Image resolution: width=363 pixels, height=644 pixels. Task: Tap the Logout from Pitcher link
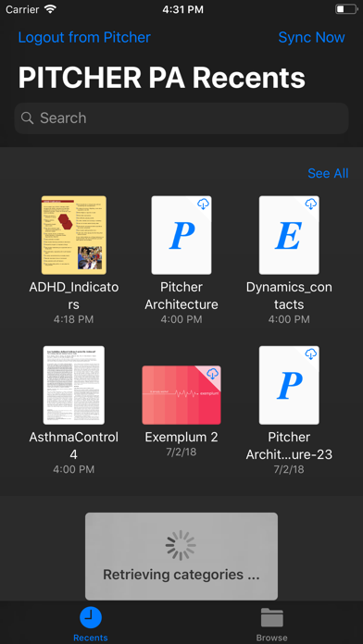[x=84, y=37]
